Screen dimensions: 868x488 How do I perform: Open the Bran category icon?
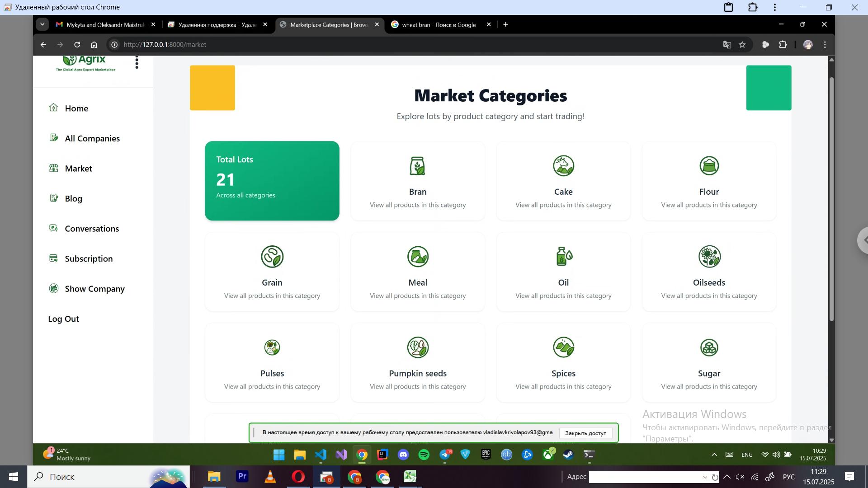coord(417,165)
